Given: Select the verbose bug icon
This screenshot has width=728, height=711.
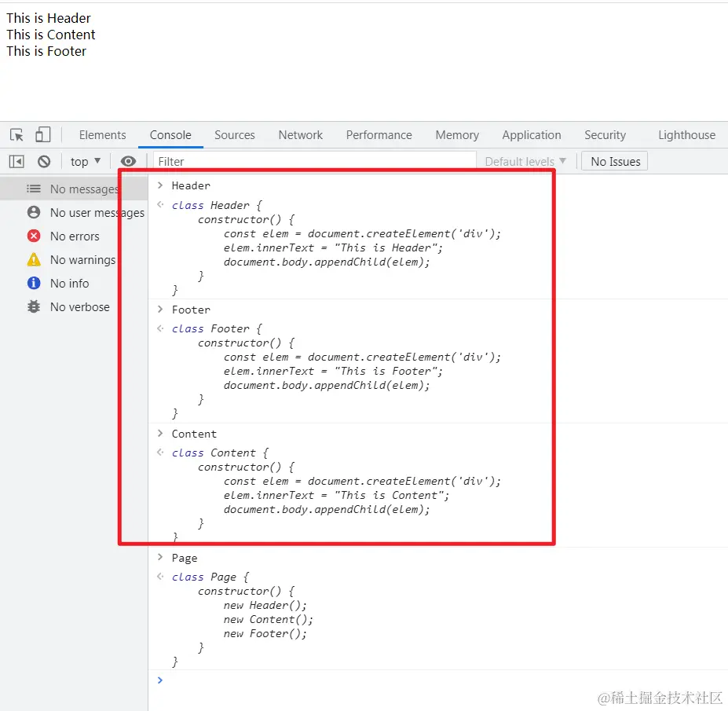Looking at the screenshot, I should click(34, 306).
